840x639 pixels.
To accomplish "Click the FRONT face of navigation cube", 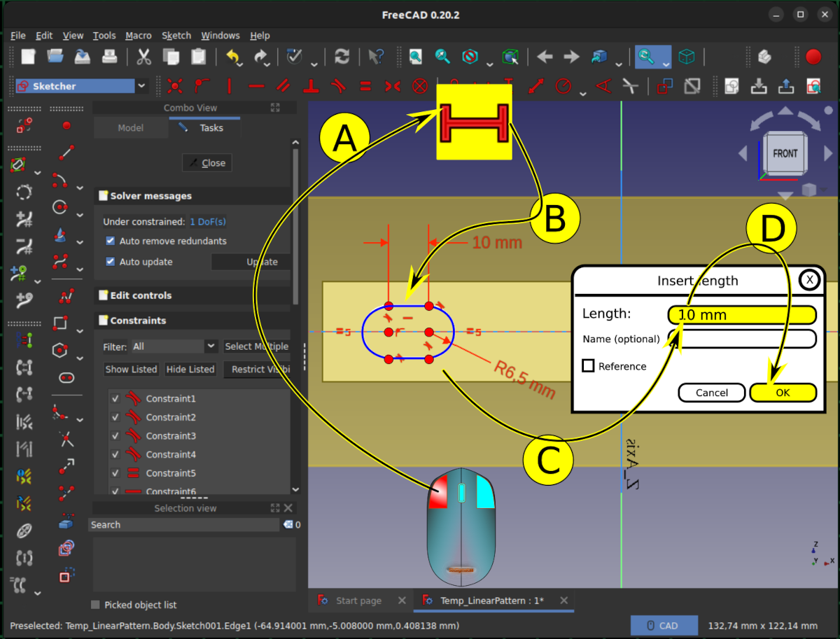I will 785,153.
